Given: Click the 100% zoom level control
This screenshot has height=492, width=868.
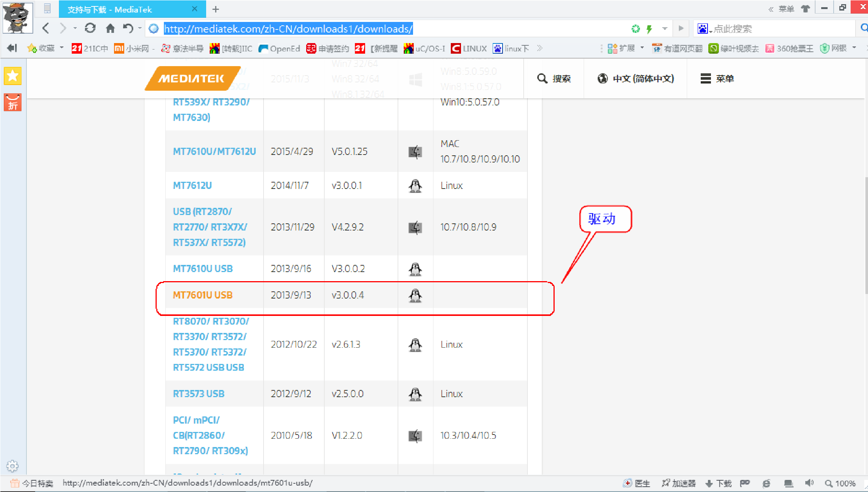Looking at the screenshot, I should [x=841, y=483].
